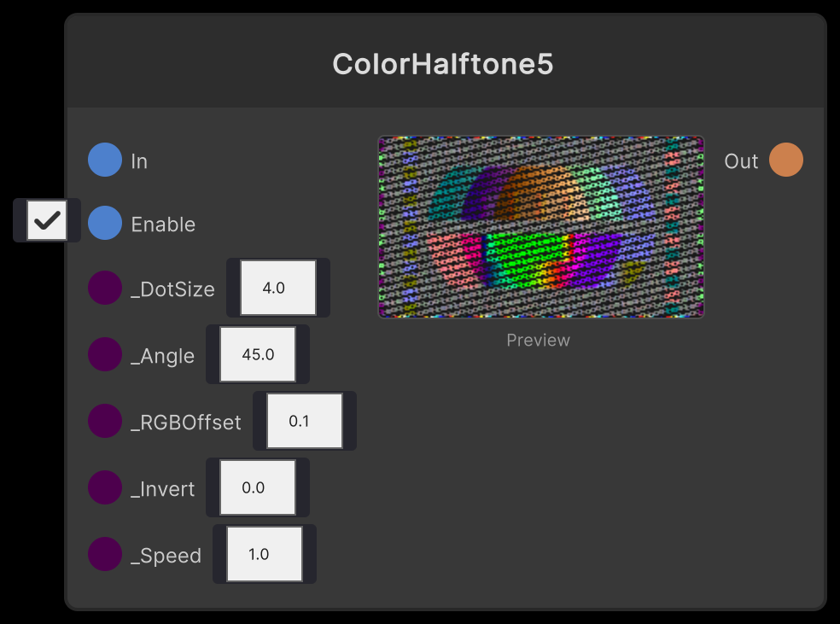This screenshot has width=840, height=624.
Task: Select the _Angle value field showing 45.0
Action: pos(256,353)
